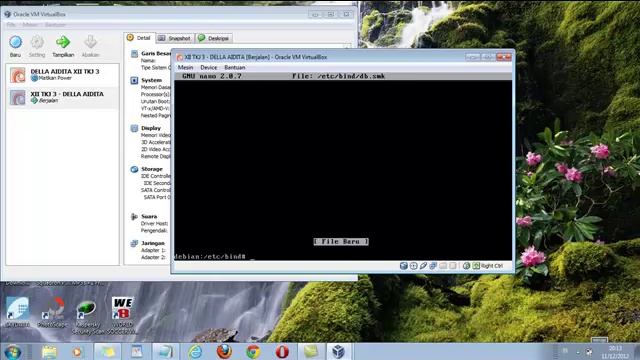Viewport: 640px width, 360px height.
Task: Click the File Baru message in nano
Action: click(x=341, y=242)
